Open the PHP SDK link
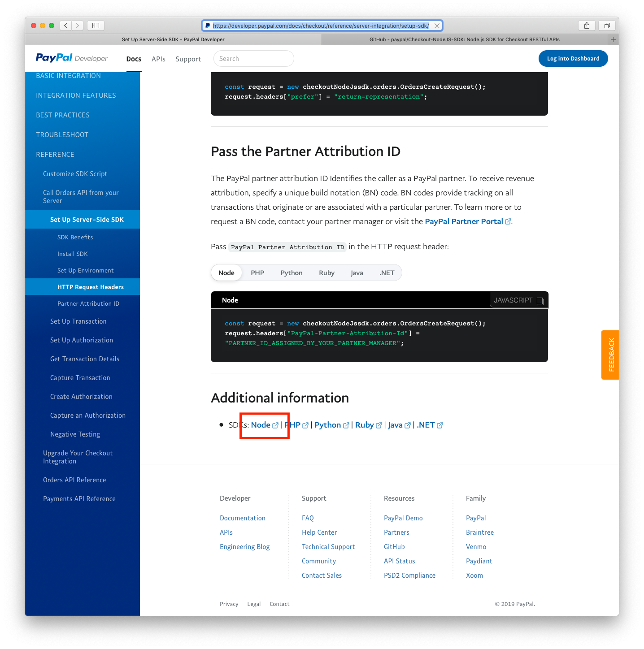The image size is (644, 649). (292, 425)
